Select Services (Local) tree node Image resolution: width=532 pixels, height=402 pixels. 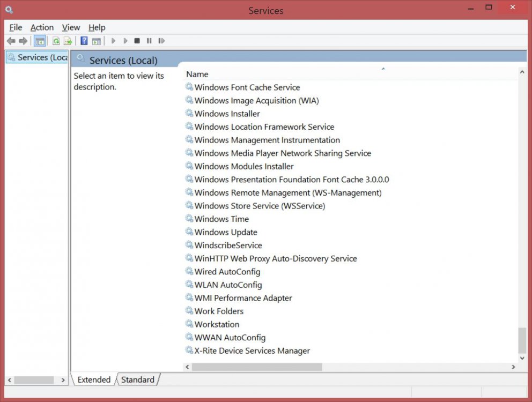pos(38,57)
